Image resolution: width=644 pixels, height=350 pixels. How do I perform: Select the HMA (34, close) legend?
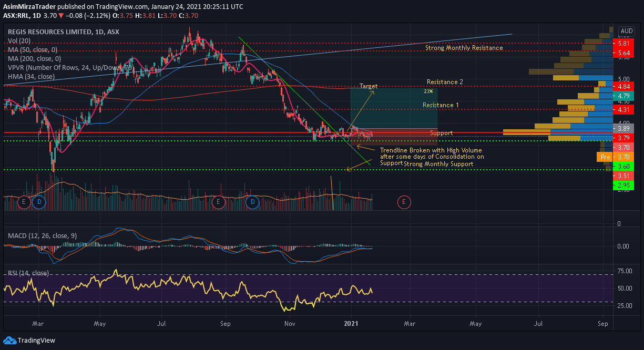32,76
